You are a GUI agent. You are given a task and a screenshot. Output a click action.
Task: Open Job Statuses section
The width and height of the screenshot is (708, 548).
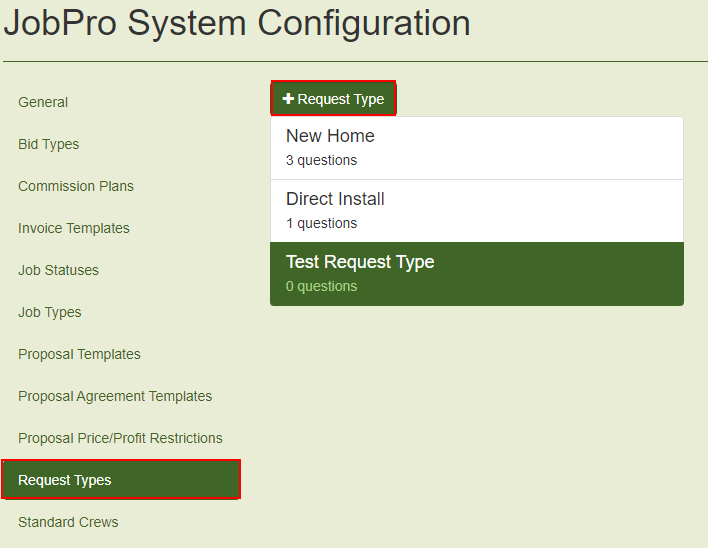58,270
